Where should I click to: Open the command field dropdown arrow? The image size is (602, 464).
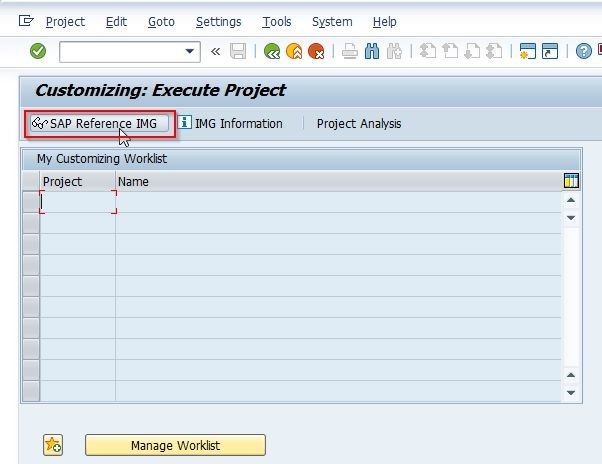(189, 51)
